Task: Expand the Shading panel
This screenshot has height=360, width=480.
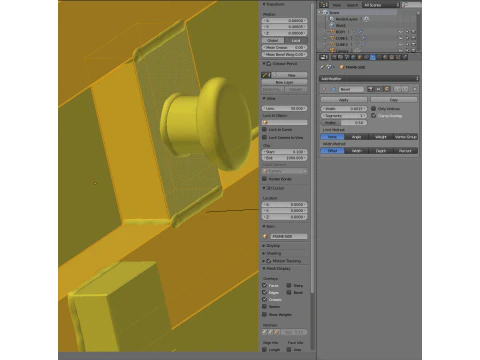Action: 264,253
